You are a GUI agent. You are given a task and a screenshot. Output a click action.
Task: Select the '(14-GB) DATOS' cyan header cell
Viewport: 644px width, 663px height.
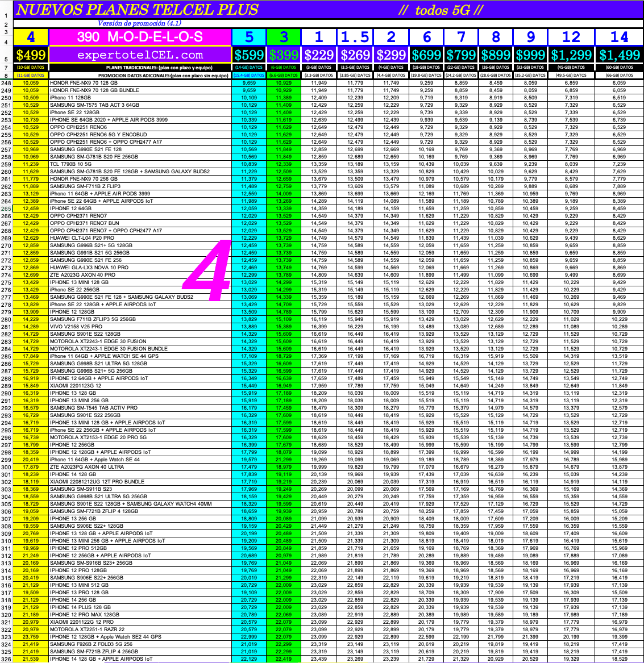coord(249,68)
